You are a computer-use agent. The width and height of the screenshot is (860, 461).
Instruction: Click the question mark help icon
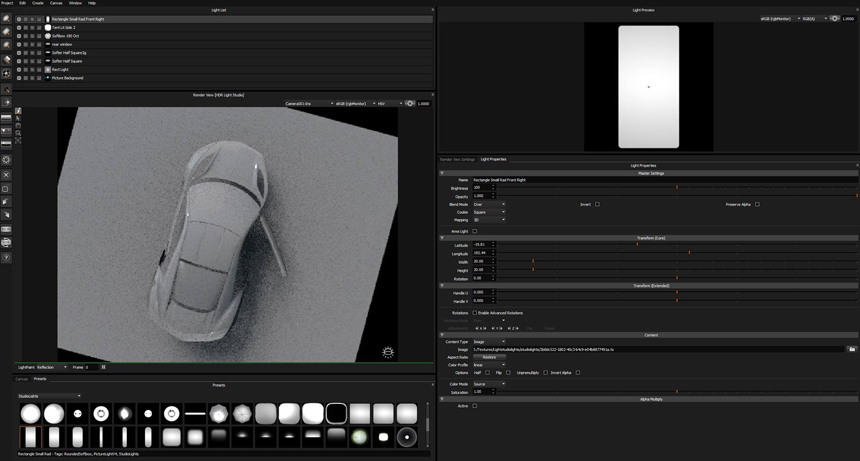coord(6,257)
